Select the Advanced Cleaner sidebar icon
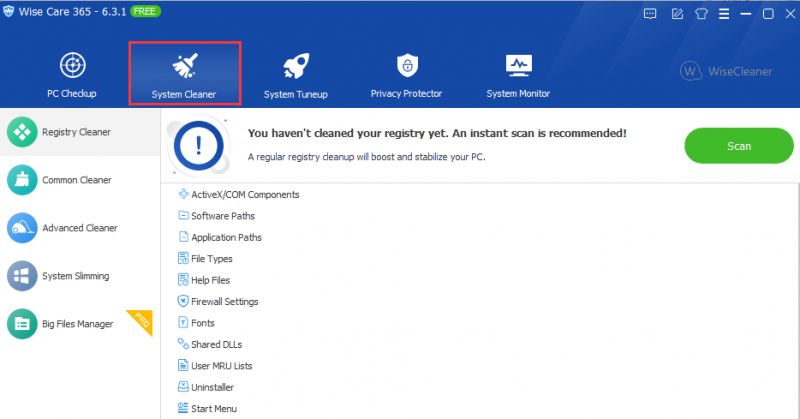Screen dimensions: 800x419 point(22,228)
